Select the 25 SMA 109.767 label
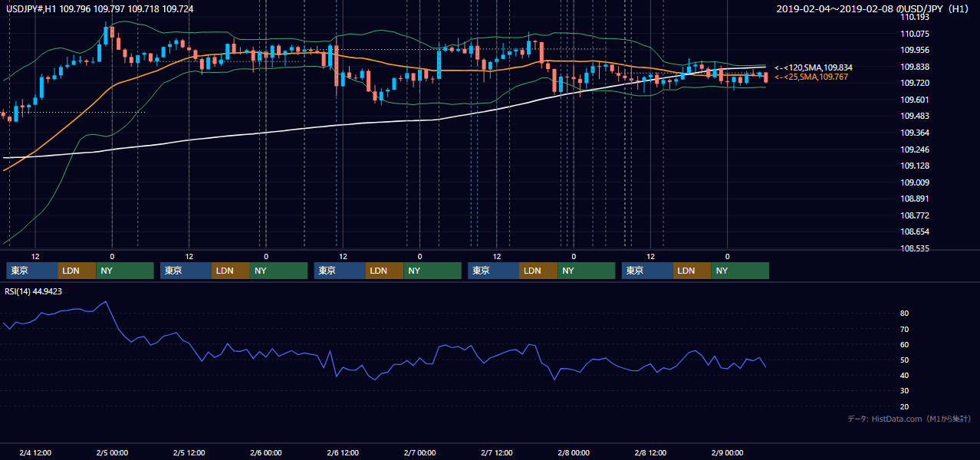The image size is (980, 460). pyautogui.click(x=811, y=77)
